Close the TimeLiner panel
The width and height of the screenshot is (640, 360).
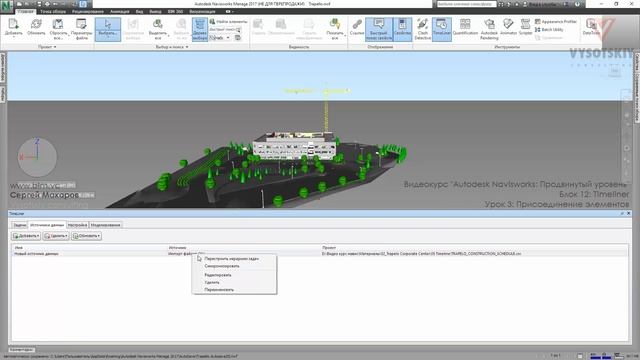629,213
